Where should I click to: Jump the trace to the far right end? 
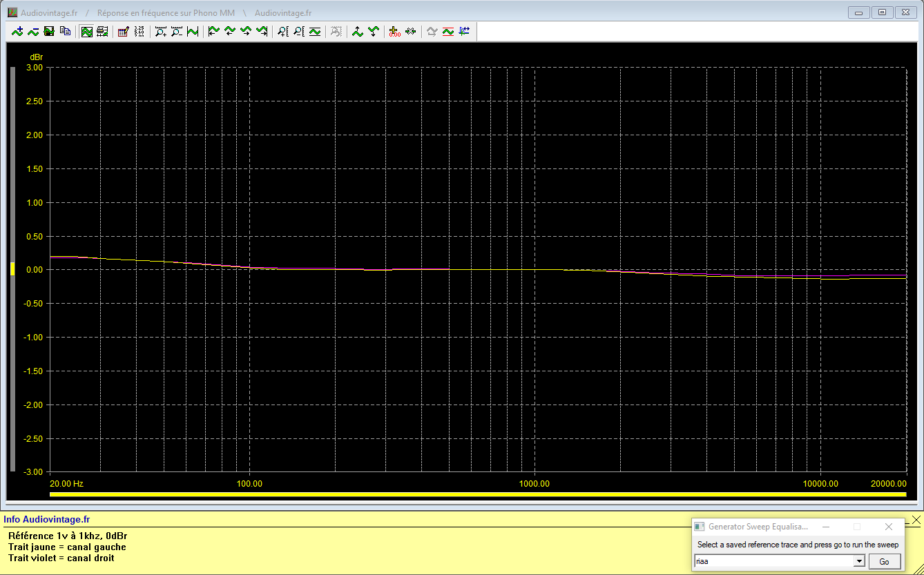coord(262,31)
